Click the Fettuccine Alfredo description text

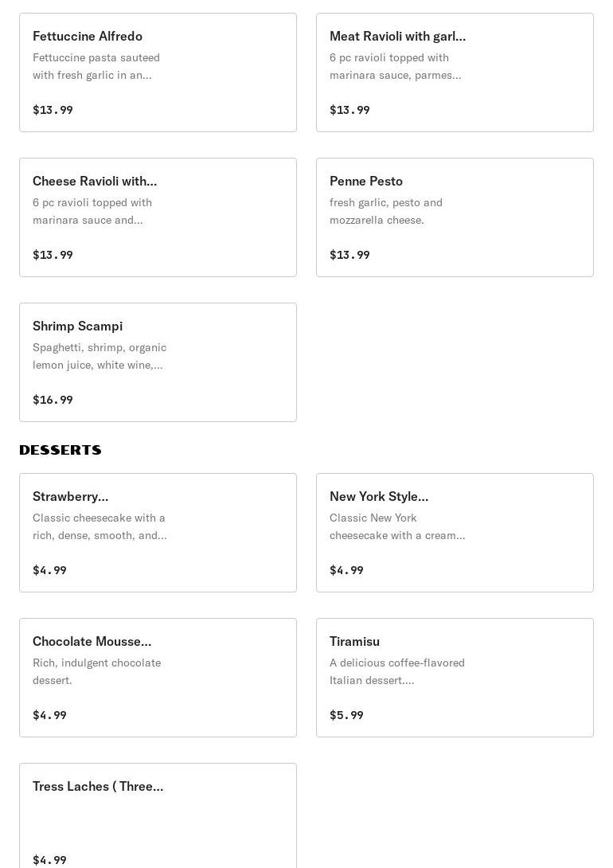[96, 66]
